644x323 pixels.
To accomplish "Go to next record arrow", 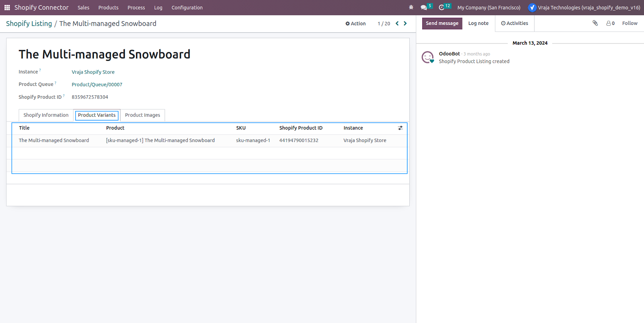I will pos(405,23).
